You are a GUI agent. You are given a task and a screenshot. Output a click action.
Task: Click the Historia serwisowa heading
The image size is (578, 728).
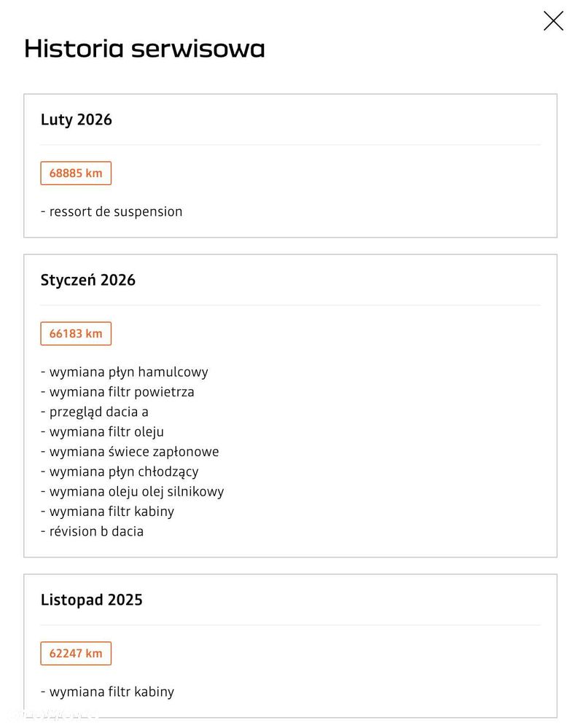coord(144,49)
